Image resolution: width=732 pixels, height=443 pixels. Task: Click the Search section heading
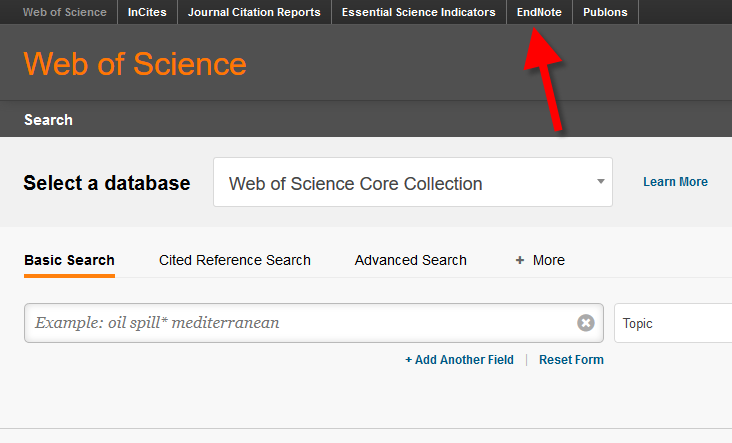48,119
